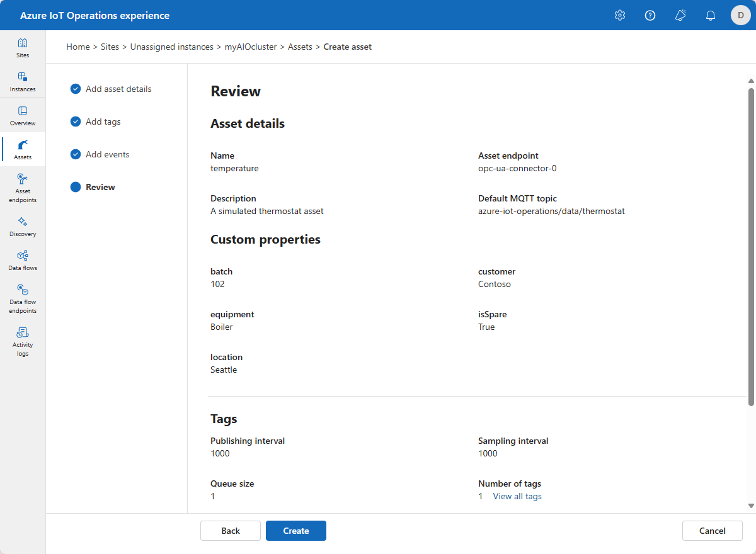The width and height of the screenshot is (756, 554).
Task: Open Discovery in the sidebar
Action: click(x=23, y=227)
